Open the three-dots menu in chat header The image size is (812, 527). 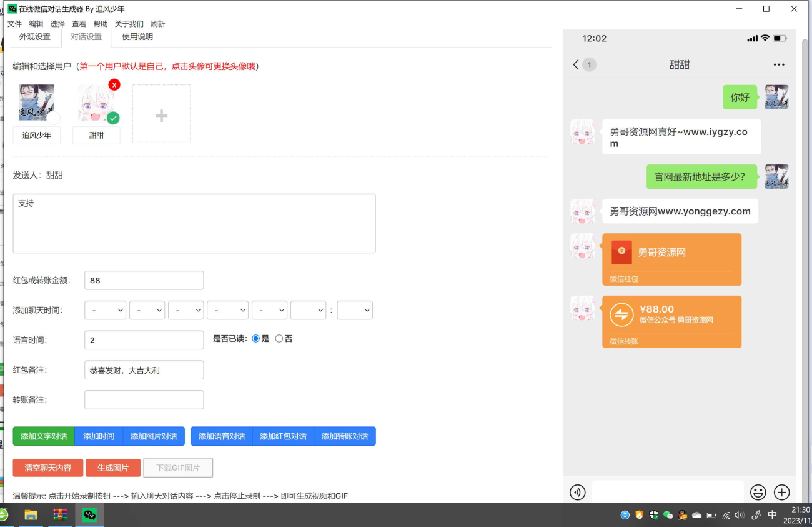pyautogui.click(x=778, y=64)
